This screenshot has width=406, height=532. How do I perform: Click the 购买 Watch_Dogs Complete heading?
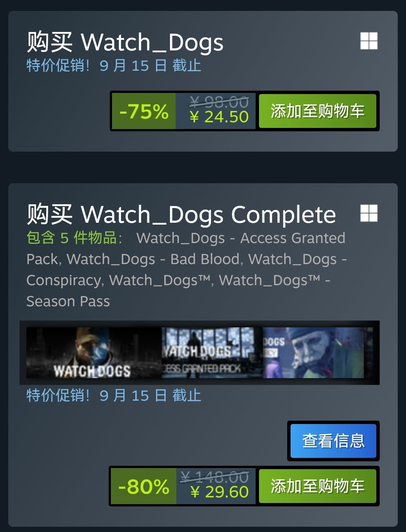click(181, 214)
